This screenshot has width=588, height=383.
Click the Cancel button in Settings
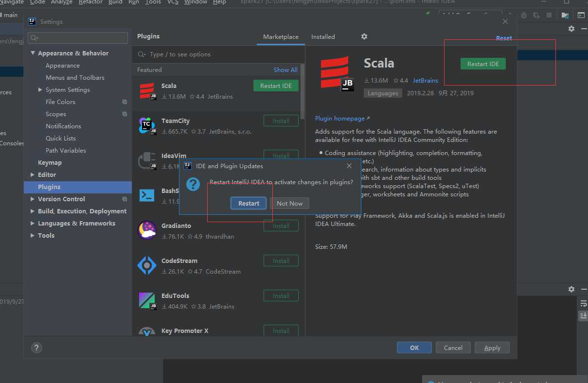pyautogui.click(x=453, y=348)
